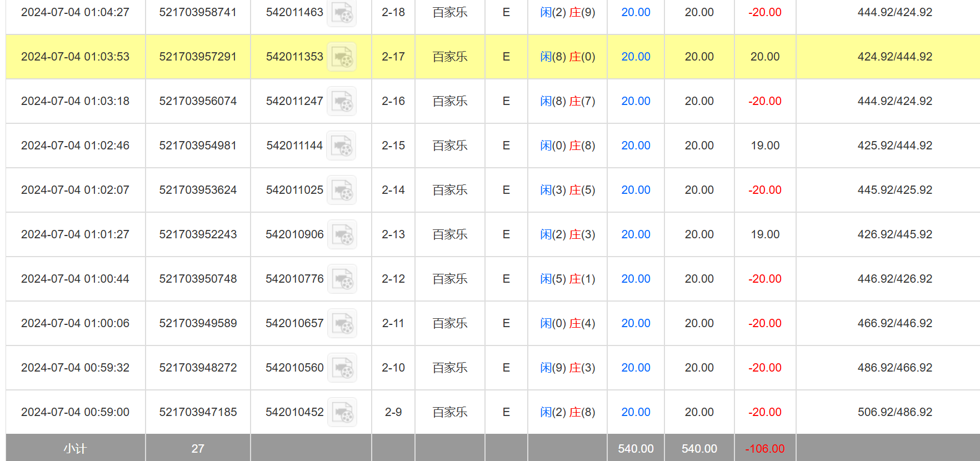Click replay icon next to 542010452
Screen dimensions: 980x461
click(342, 412)
